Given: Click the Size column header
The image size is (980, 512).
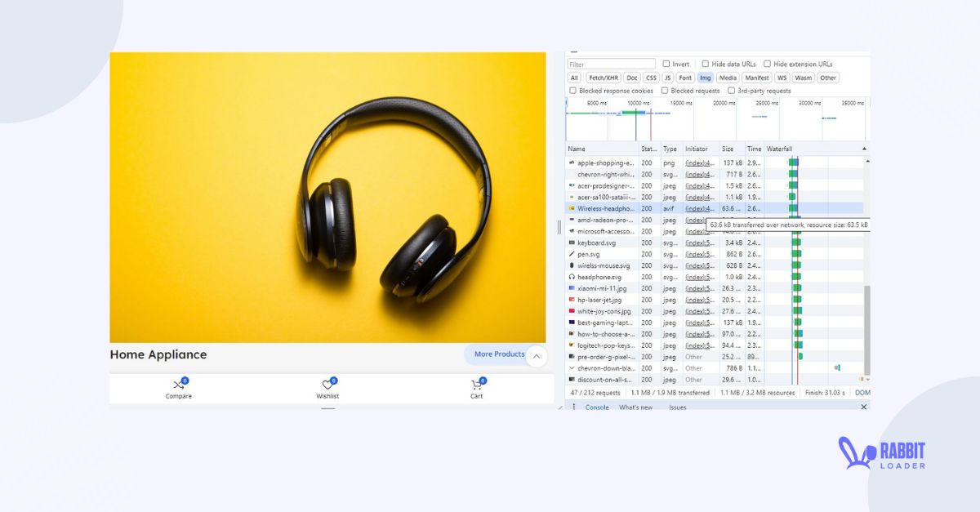Looking at the screenshot, I should click(x=728, y=149).
